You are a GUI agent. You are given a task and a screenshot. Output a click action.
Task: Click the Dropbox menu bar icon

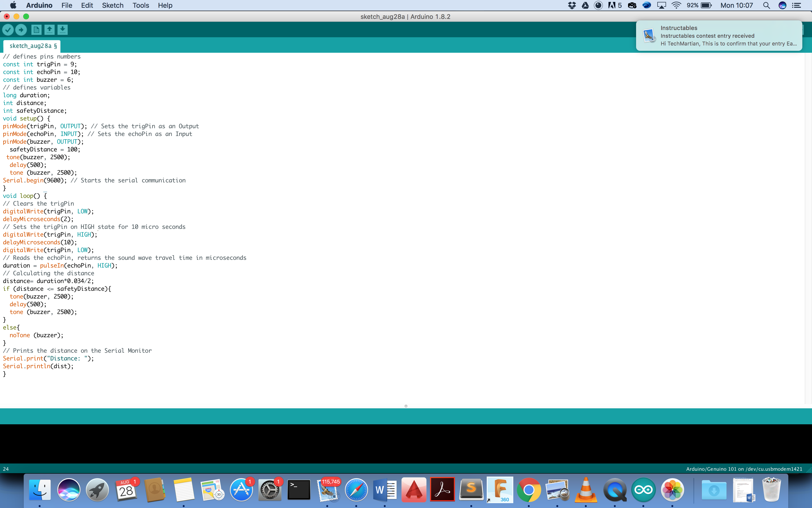(572, 5)
